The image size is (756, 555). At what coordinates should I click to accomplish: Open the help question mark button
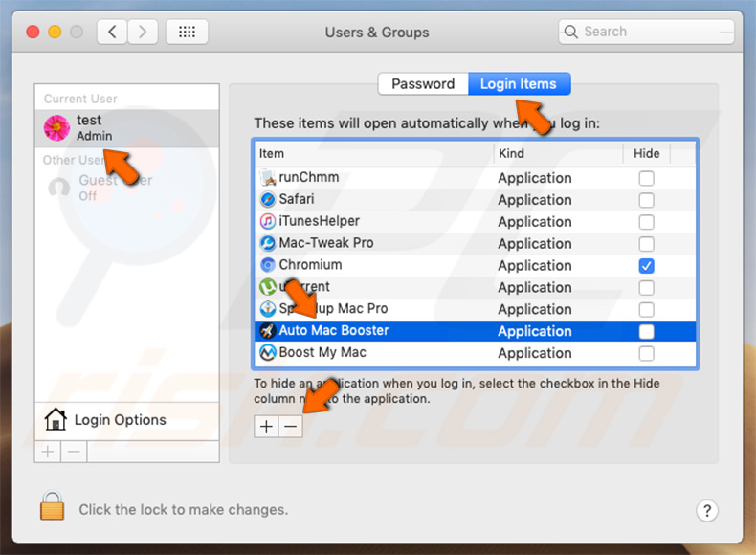pyautogui.click(x=707, y=511)
